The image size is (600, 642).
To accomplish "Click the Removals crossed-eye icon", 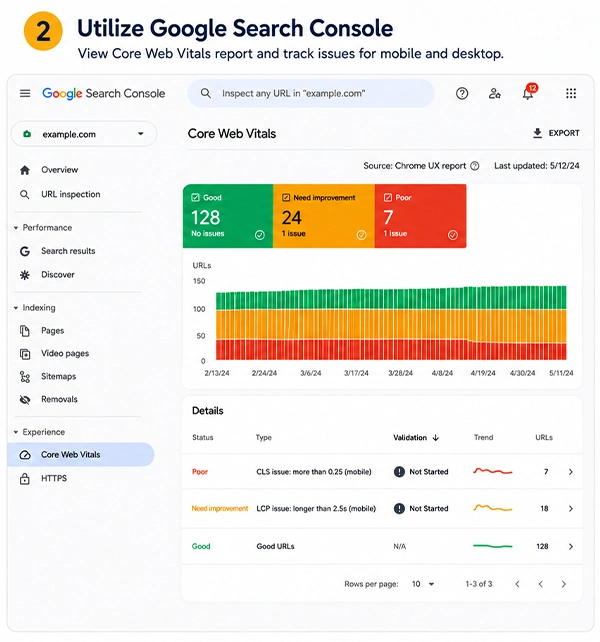I will 25,400.
